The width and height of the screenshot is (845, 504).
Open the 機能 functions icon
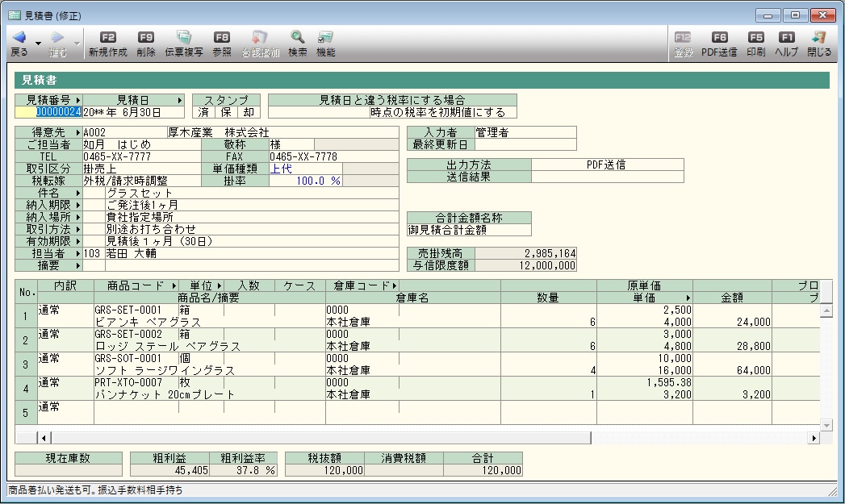tap(325, 37)
